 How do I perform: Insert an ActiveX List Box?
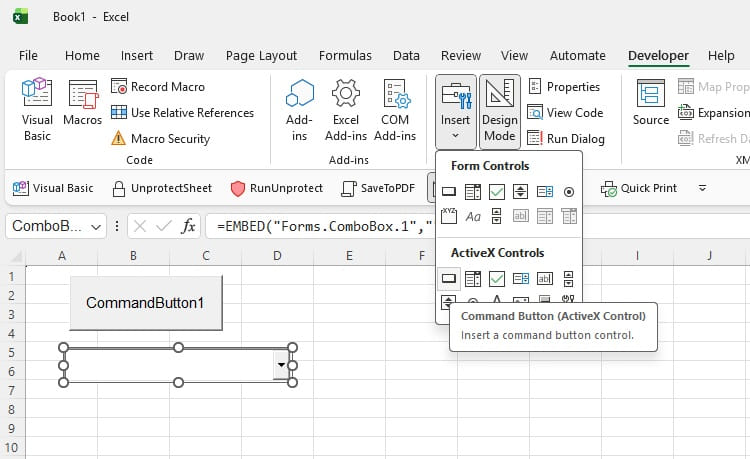click(520, 278)
